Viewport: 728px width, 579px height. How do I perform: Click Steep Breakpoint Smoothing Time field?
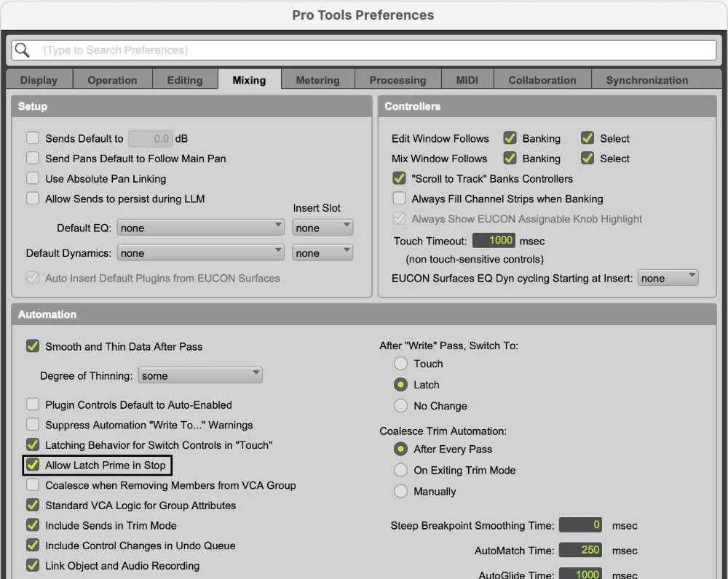click(580, 525)
